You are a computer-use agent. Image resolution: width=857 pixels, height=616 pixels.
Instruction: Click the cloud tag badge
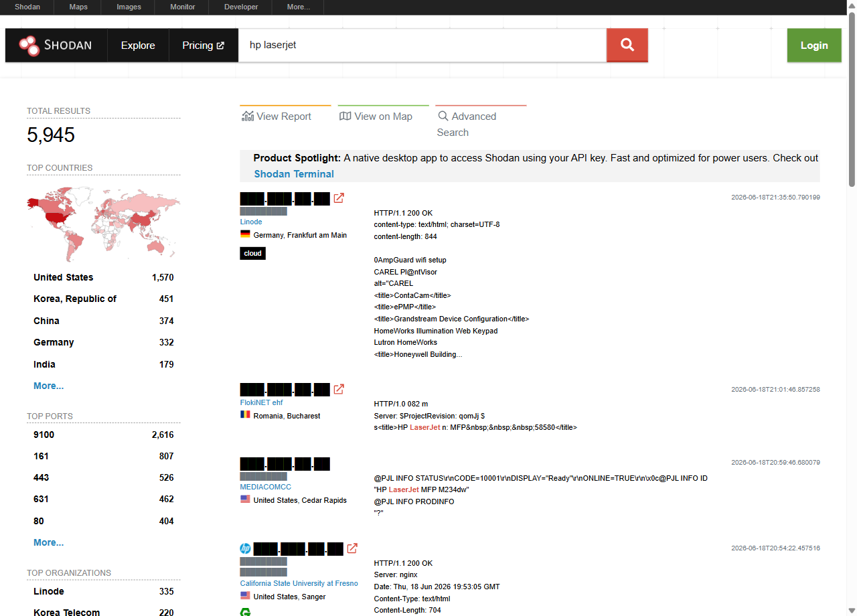(x=253, y=254)
